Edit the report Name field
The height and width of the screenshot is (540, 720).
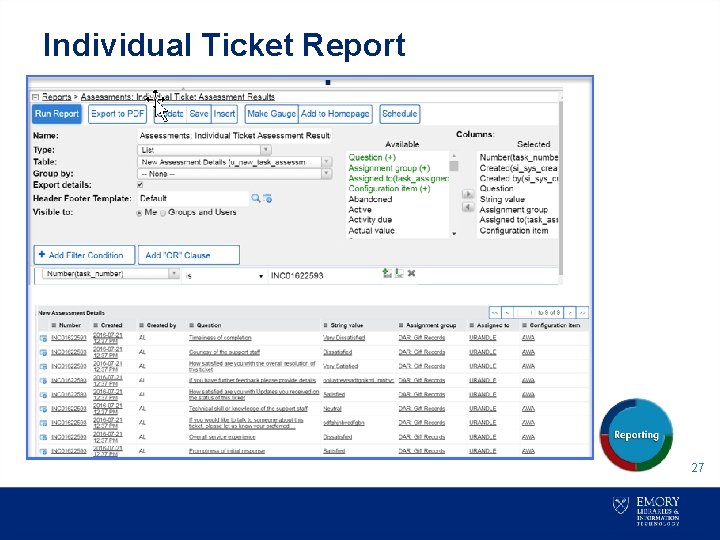(234, 136)
